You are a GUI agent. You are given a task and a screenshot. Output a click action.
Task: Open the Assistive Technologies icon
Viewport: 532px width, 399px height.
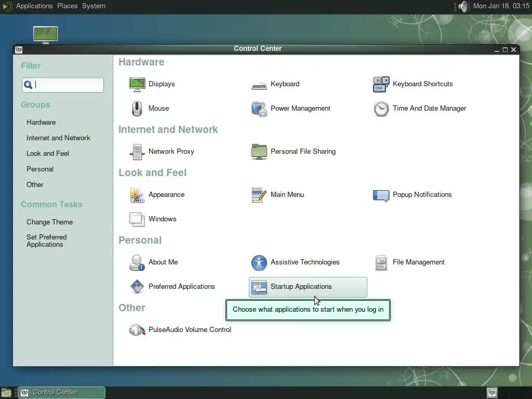pos(259,262)
